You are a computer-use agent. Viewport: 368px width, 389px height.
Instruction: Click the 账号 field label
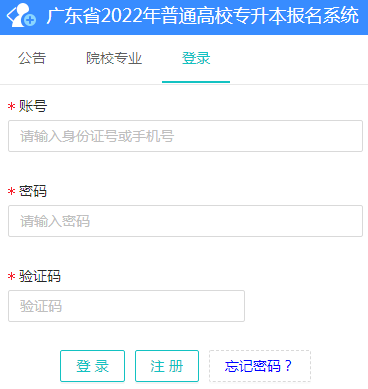pyautogui.click(x=33, y=106)
